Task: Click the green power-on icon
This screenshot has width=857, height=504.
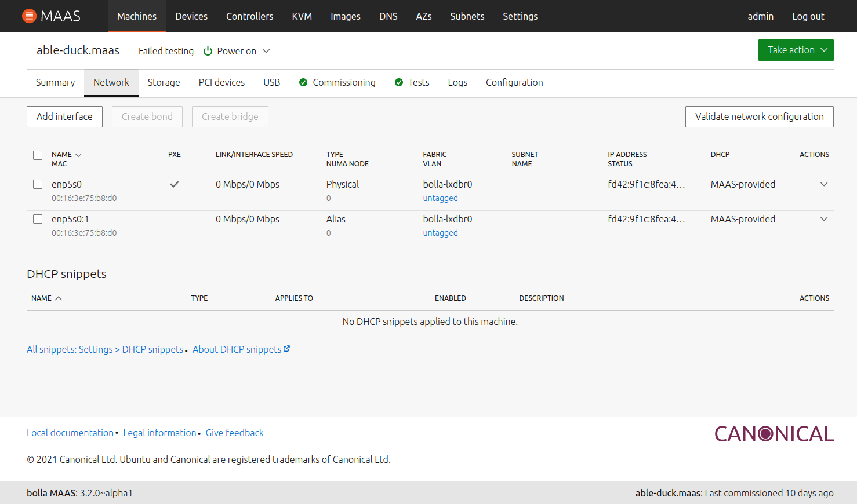Action: [x=208, y=51]
